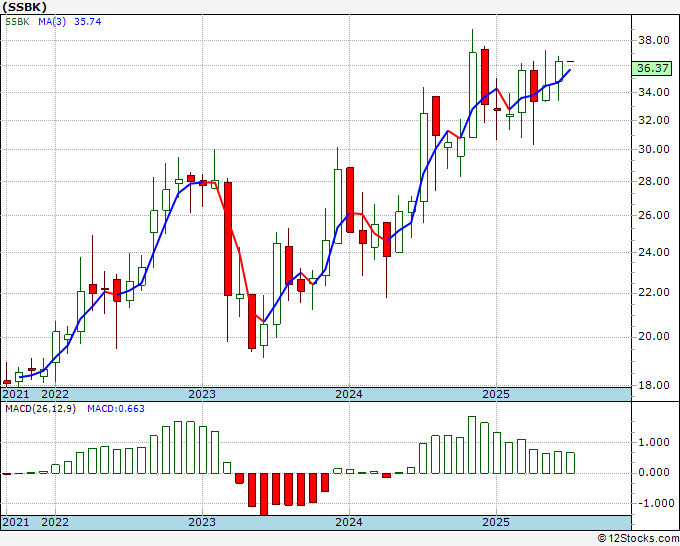Select 2025 on the MACD timeline

point(496,522)
